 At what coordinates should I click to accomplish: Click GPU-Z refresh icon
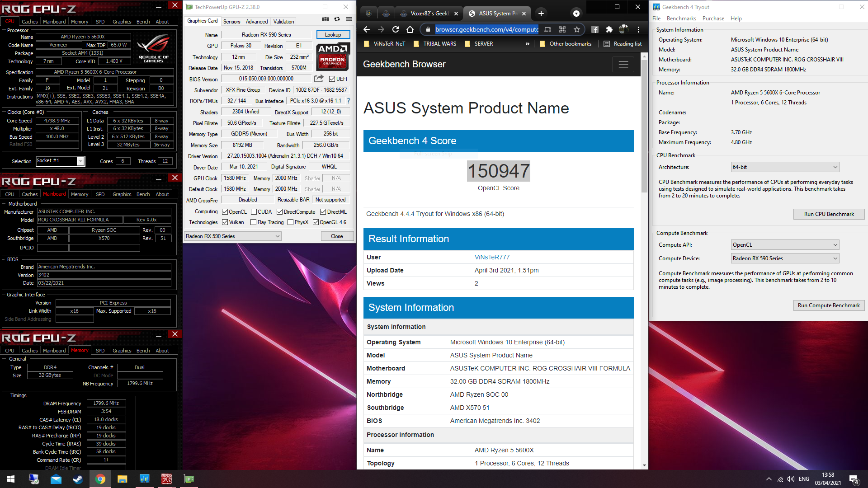tap(337, 19)
